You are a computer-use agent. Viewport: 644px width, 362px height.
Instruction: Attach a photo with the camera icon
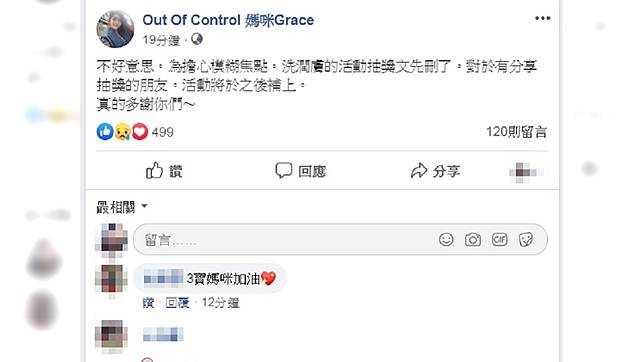point(473,240)
